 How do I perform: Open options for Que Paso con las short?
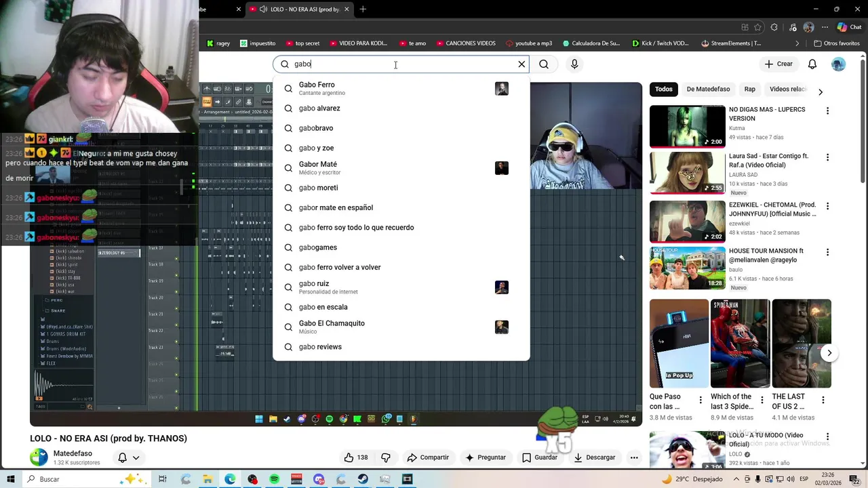tap(701, 400)
